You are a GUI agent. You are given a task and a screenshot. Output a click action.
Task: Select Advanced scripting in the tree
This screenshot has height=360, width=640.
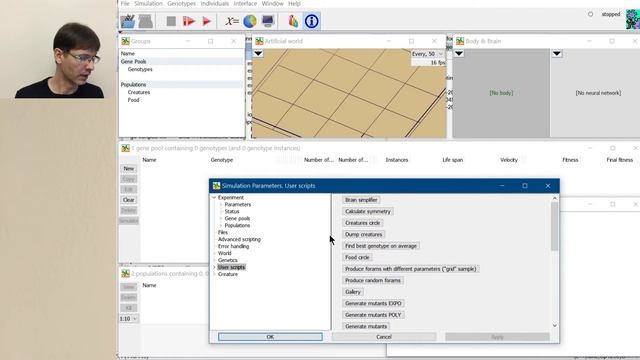pos(239,239)
